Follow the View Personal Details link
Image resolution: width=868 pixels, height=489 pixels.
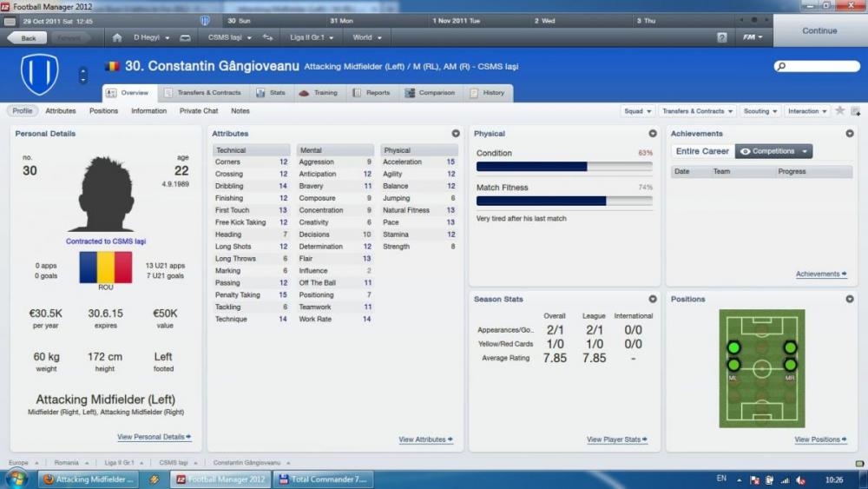pos(154,437)
